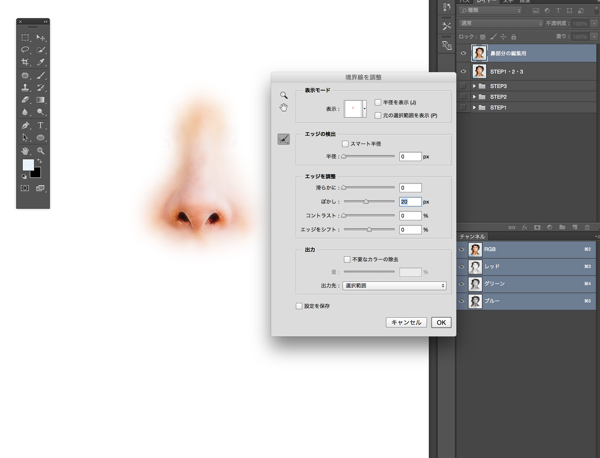Select the History Brush tool
The height and width of the screenshot is (458, 600).
point(41,88)
